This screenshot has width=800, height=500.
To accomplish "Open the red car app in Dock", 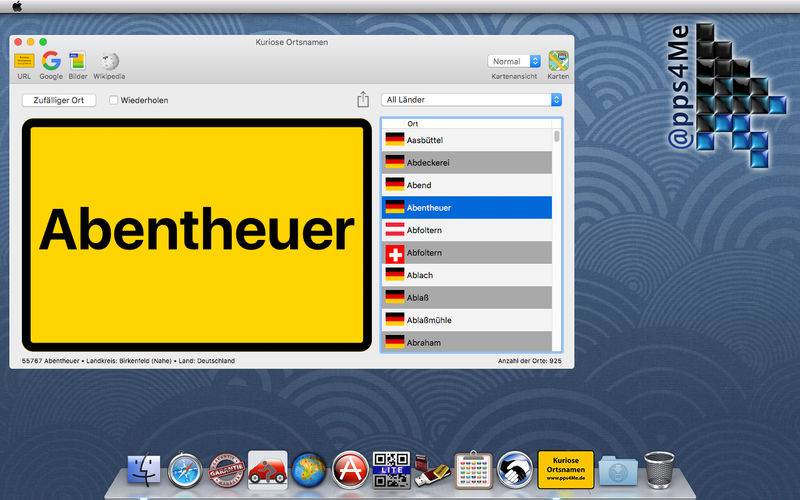I will [267, 470].
